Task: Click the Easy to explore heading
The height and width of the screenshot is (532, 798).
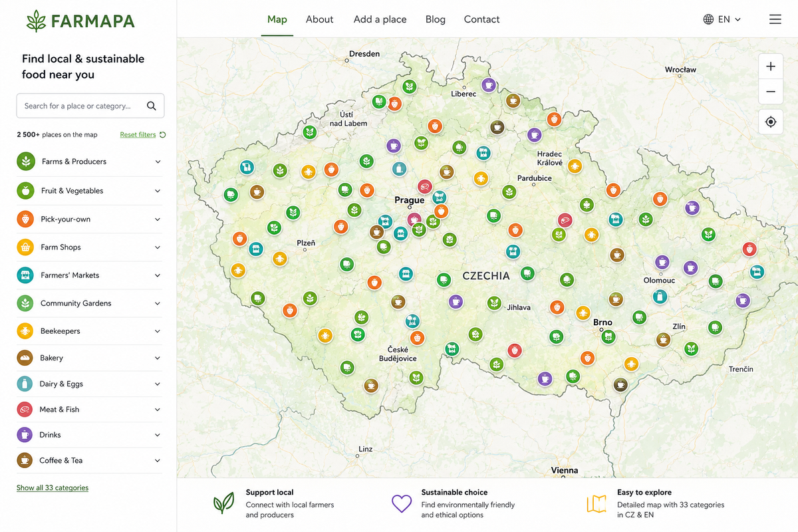Action: [x=644, y=492]
